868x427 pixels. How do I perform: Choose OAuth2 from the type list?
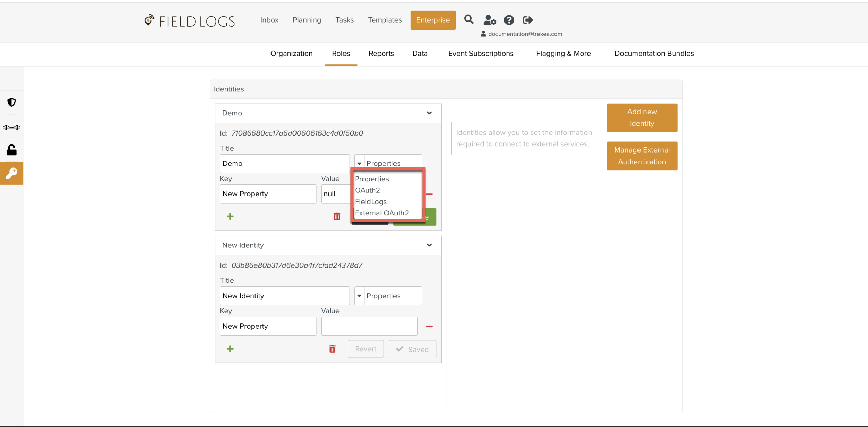367,190
